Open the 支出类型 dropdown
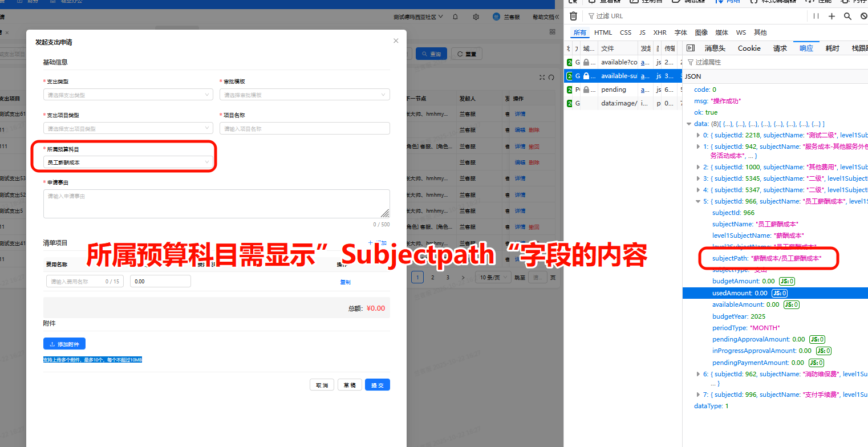The height and width of the screenshot is (447, 868). (128, 95)
